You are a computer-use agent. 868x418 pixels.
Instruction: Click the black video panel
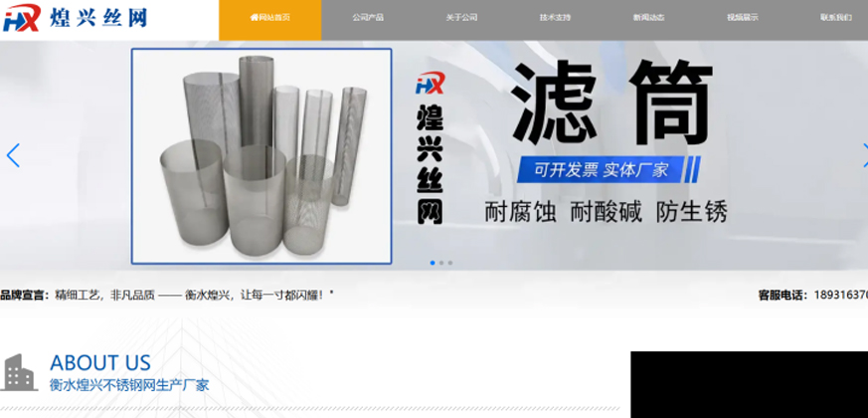point(749,385)
